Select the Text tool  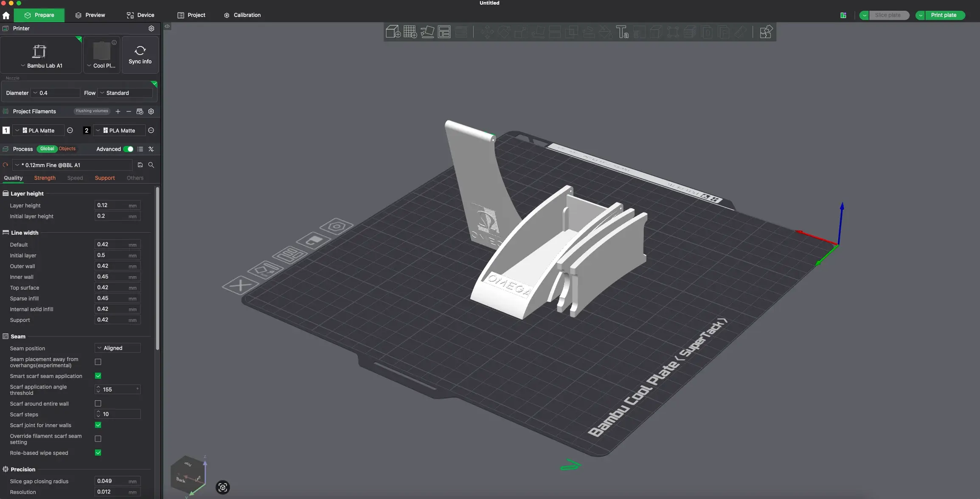pyautogui.click(x=623, y=31)
